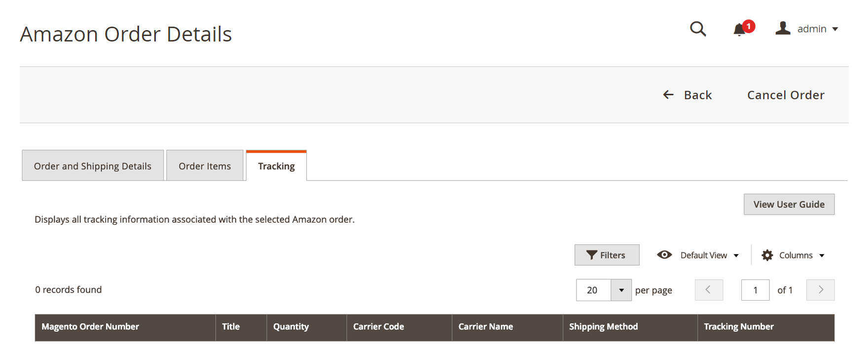The height and width of the screenshot is (348, 868).
Task: Open the View User Guide button
Action: [x=789, y=204]
